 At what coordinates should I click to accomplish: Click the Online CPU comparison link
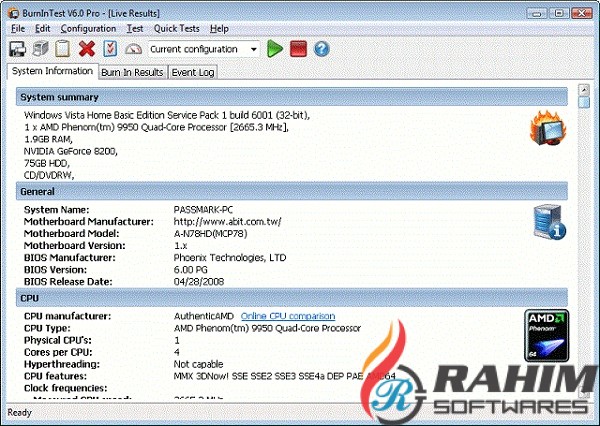coord(287,316)
